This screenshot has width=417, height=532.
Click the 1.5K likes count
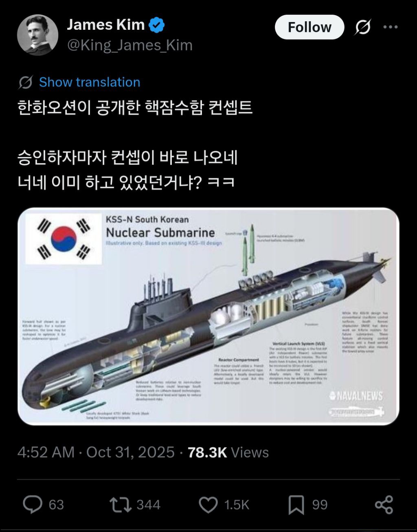tap(237, 505)
